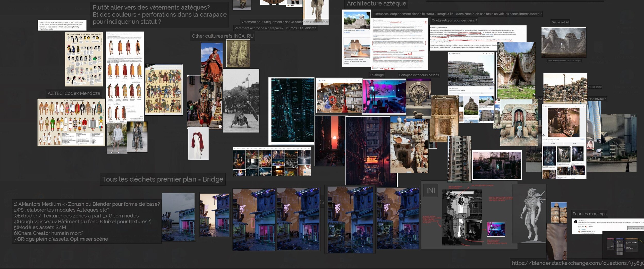Click the blender.stackexchange.com URL note
This screenshot has width=644, height=269.
click(x=577, y=263)
